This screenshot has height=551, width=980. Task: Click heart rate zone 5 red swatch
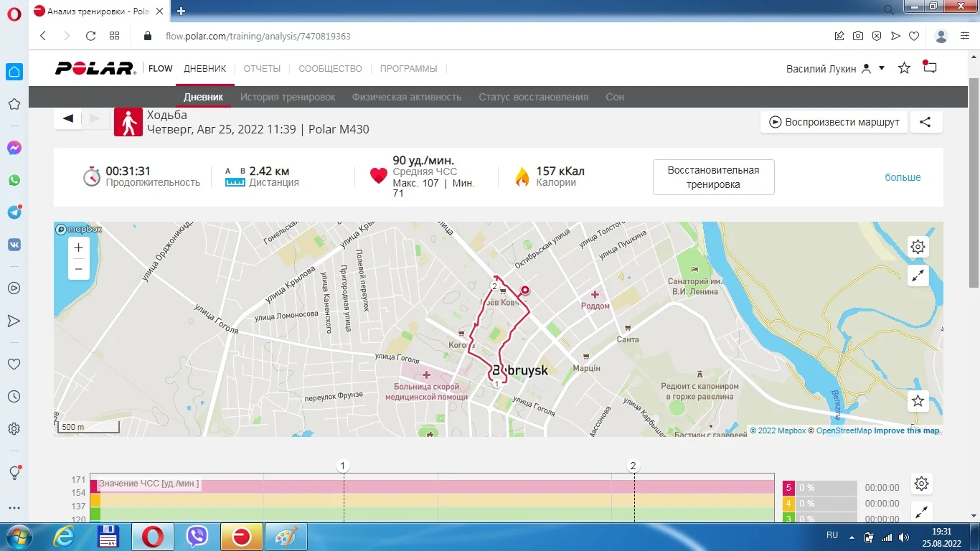788,488
